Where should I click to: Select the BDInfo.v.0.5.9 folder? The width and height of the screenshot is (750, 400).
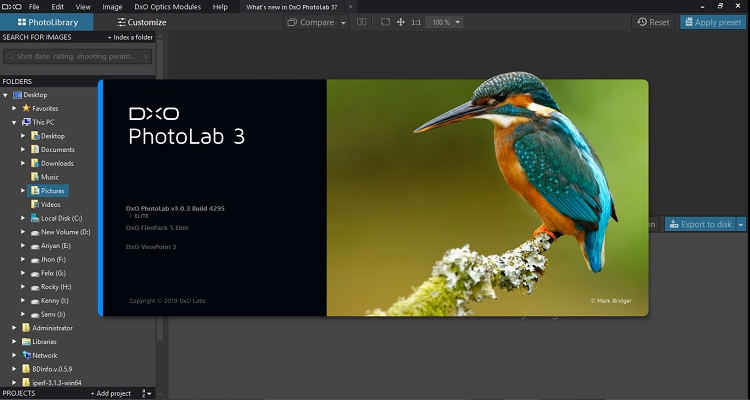47,369
